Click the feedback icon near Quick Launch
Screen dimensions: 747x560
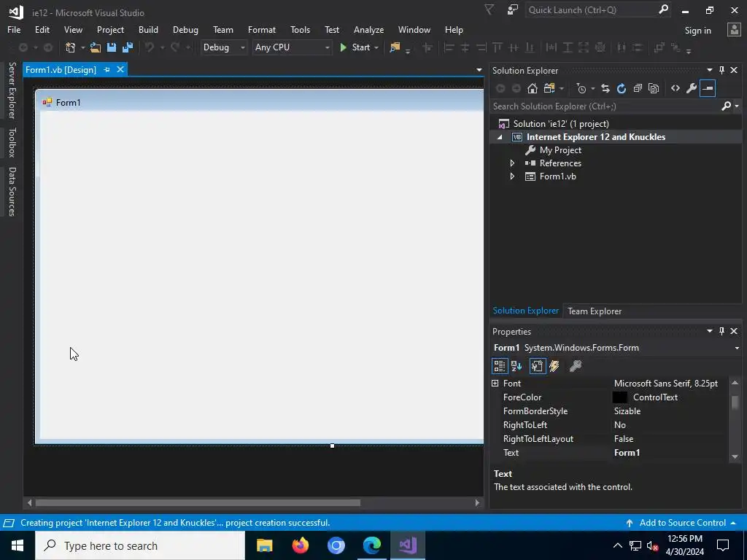coord(513,10)
